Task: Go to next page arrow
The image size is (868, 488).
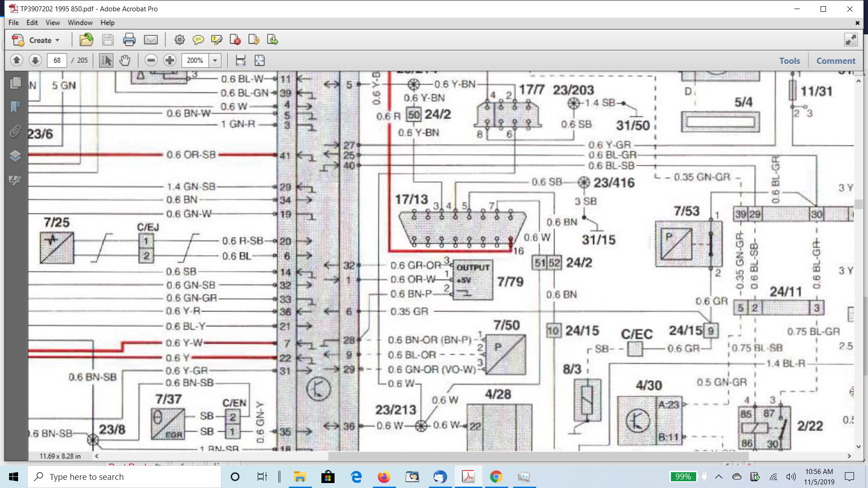Action: pyautogui.click(x=35, y=60)
